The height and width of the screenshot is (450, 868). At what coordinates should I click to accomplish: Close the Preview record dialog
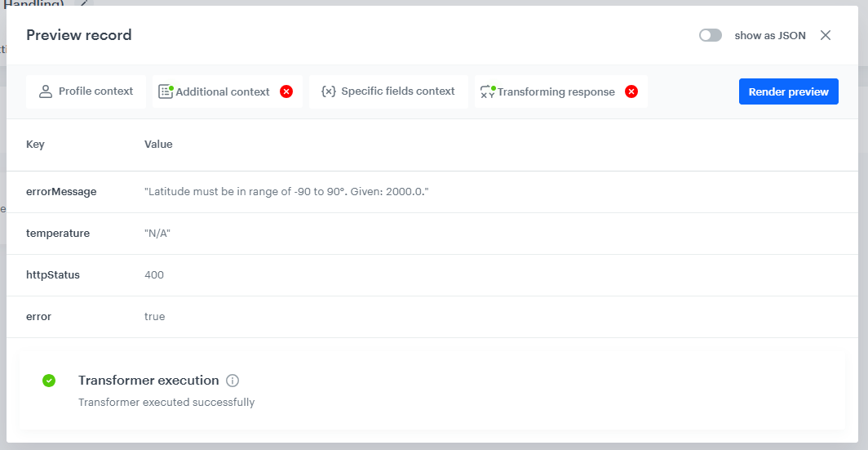(x=826, y=35)
